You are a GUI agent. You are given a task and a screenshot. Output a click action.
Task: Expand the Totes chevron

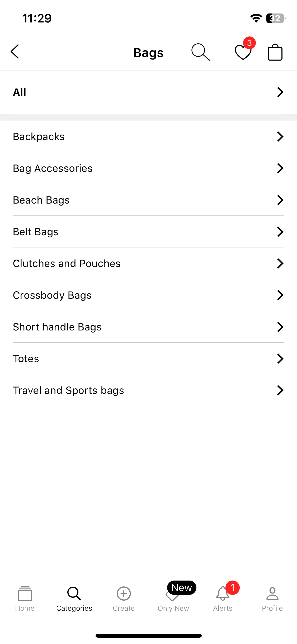pos(280,358)
